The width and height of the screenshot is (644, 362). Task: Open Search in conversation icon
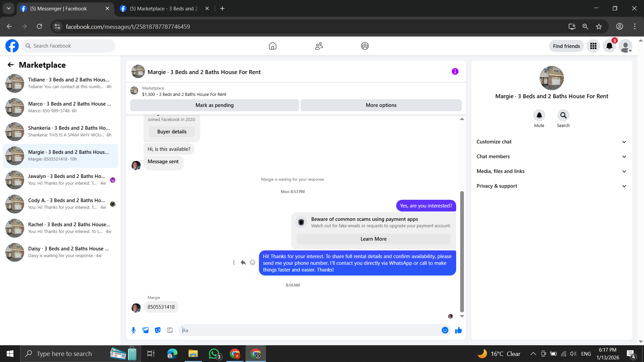tap(563, 115)
